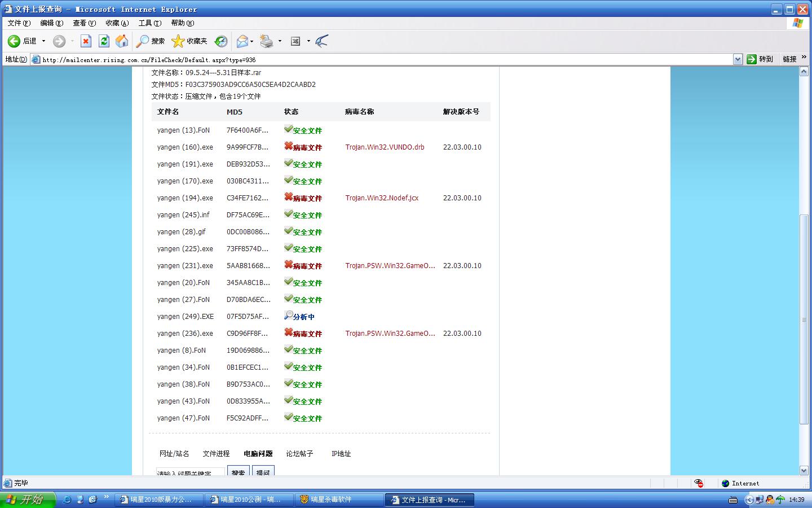Switch to 瑞星2010公测 taskbar window
The image size is (812, 508).
tap(250, 500)
